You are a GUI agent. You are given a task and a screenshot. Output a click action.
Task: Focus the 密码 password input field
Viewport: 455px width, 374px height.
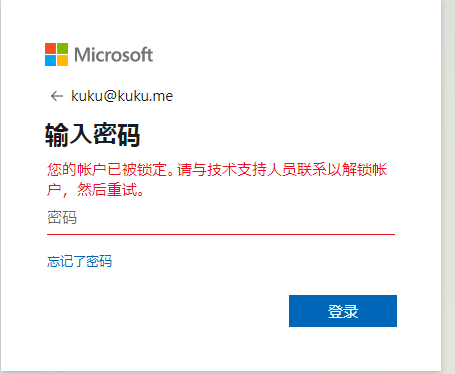pyautogui.click(x=221, y=218)
